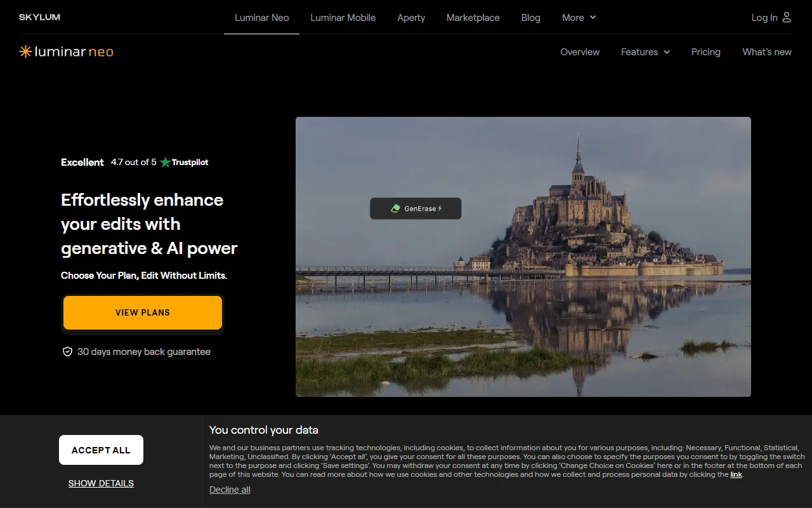Click the Trustpilot star logo
The width and height of the screenshot is (812, 508).
click(x=166, y=162)
